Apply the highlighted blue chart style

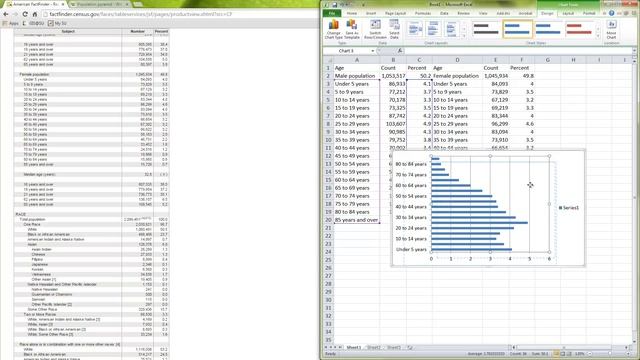pos(517,29)
